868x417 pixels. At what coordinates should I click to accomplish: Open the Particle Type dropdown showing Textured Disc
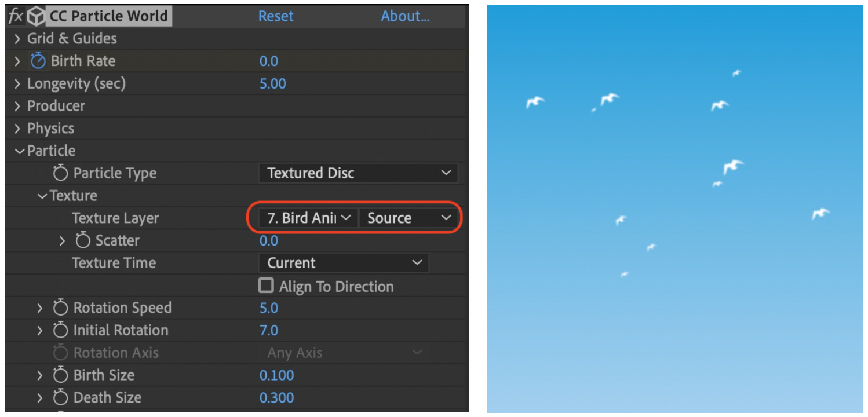point(358,173)
